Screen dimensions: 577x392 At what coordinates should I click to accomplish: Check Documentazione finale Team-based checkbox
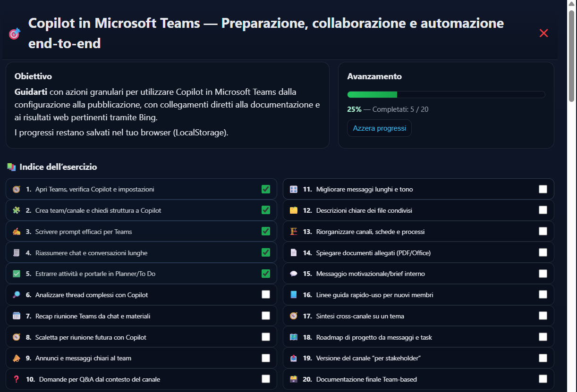543,379
